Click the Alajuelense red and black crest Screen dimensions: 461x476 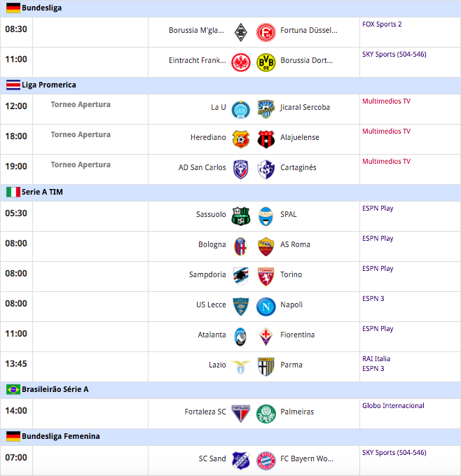pyautogui.click(x=266, y=139)
